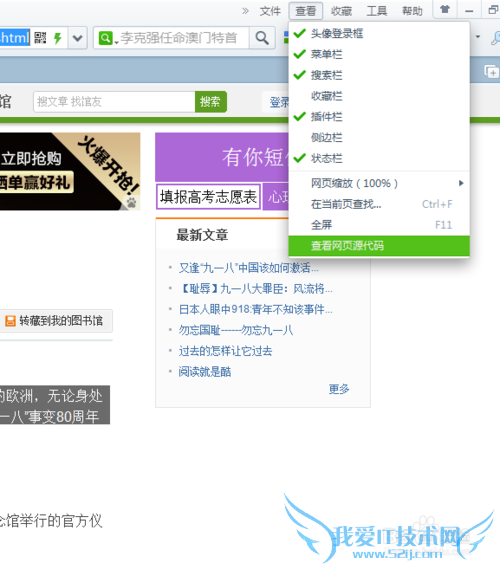This screenshot has height=569, width=500.
Task: Uncheck the 菜单栏 option
Action: (379, 54)
